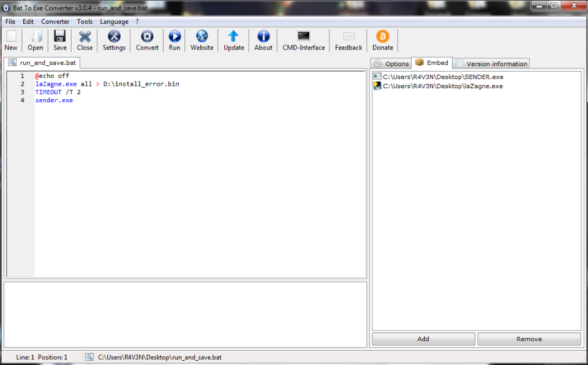Launch the CMD-Interface toolbar icon
This screenshot has width=588, height=365.
[x=304, y=37]
